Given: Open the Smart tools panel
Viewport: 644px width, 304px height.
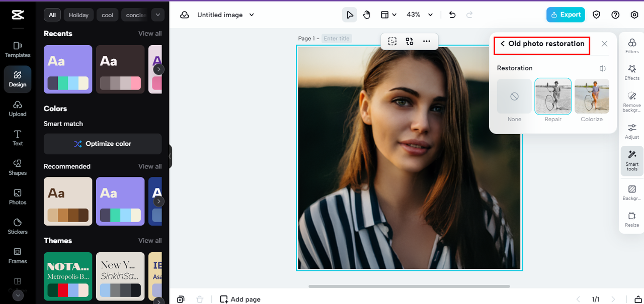Looking at the screenshot, I should pyautogui.click(x=632, y=161).
